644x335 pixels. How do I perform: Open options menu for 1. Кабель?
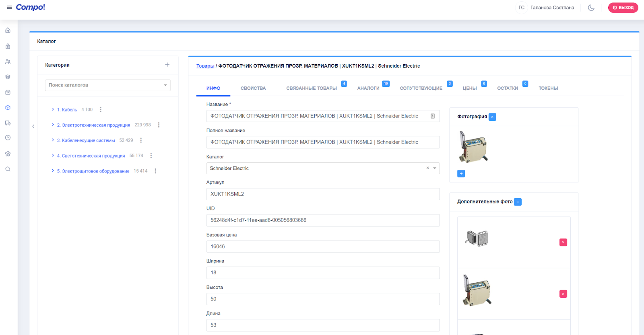(101, 109)
